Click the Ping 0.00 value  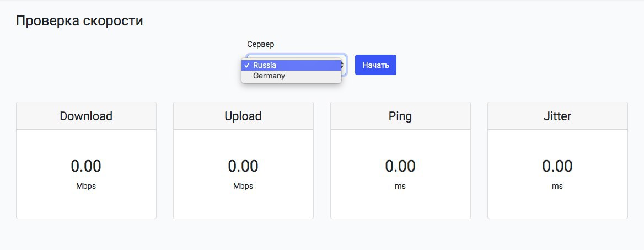click(x=400, y=166)
